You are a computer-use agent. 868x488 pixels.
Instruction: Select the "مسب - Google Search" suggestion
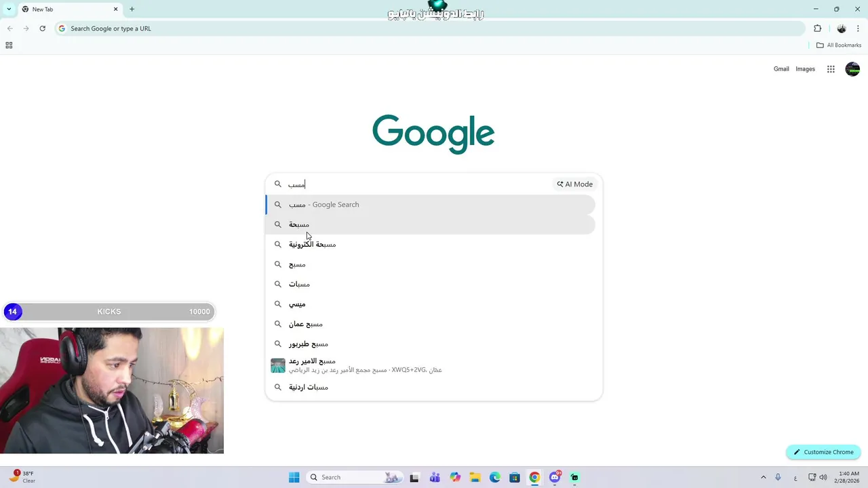pos(431,205)
